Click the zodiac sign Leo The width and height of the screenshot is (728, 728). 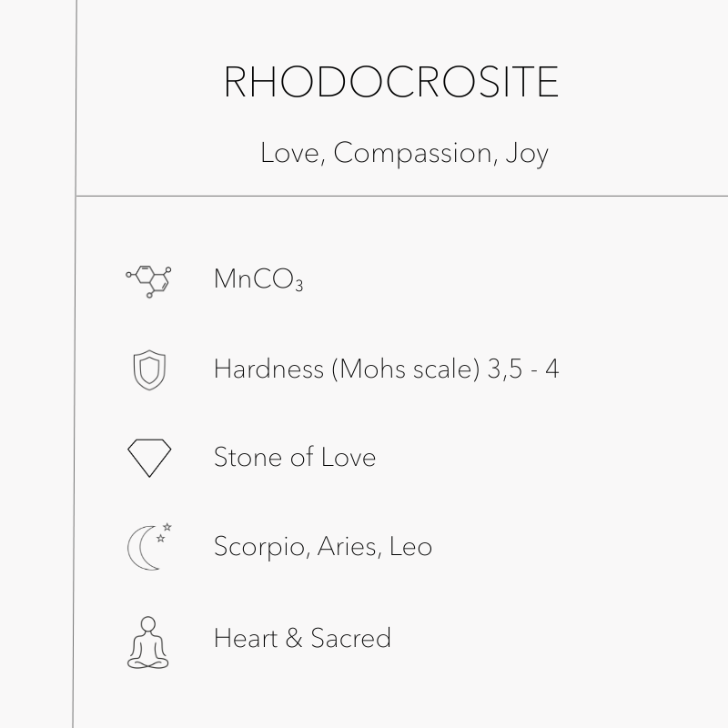click(410, 547)
